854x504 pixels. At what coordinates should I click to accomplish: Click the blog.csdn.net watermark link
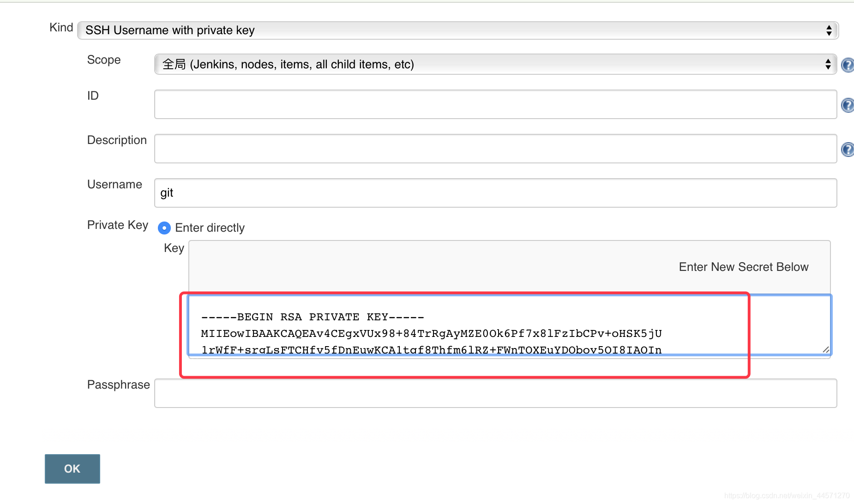787,496
